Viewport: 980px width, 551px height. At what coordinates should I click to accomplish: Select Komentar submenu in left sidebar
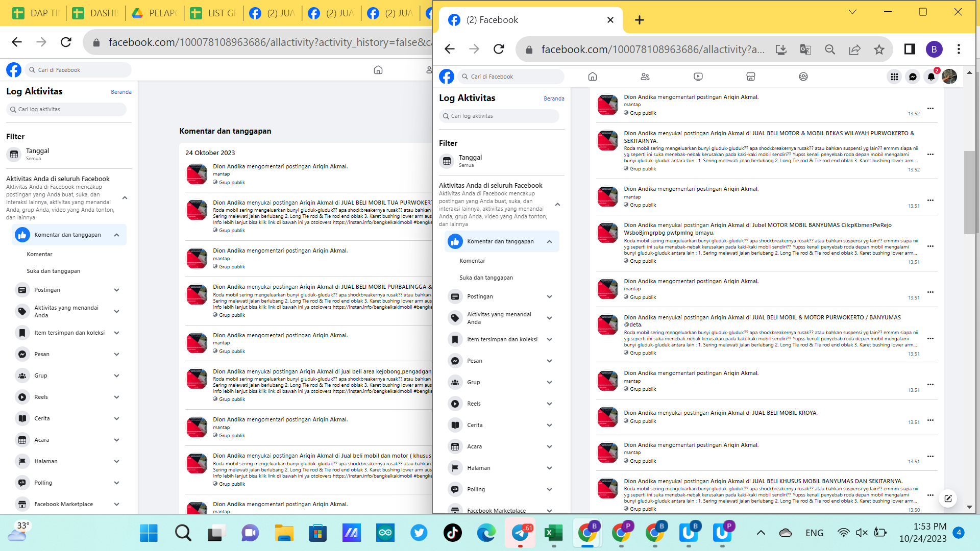[x=39, y=254]
